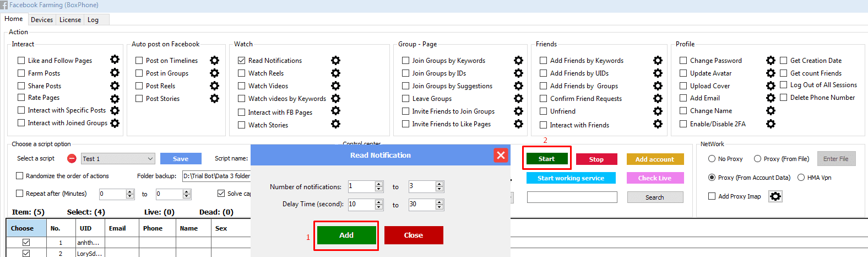This screenshot has width=868, height=257.
Task: Select the No Proxy radio button
Action: [x=712, y=159]
